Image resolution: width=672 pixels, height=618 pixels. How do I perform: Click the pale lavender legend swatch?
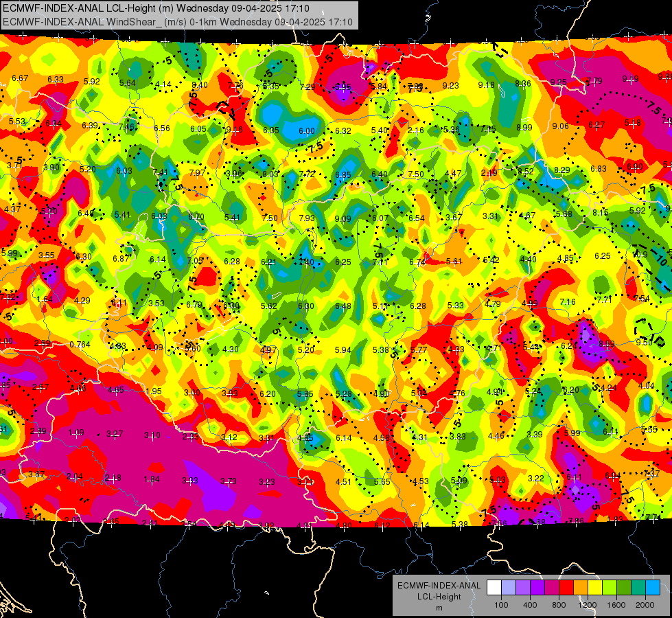pyautogui.click(x=508, y=588)
